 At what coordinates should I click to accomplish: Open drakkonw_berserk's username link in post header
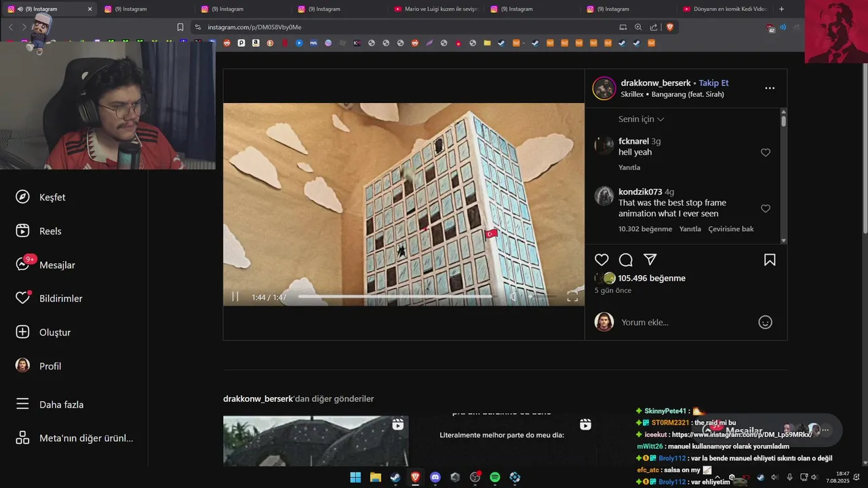(655, 83)
